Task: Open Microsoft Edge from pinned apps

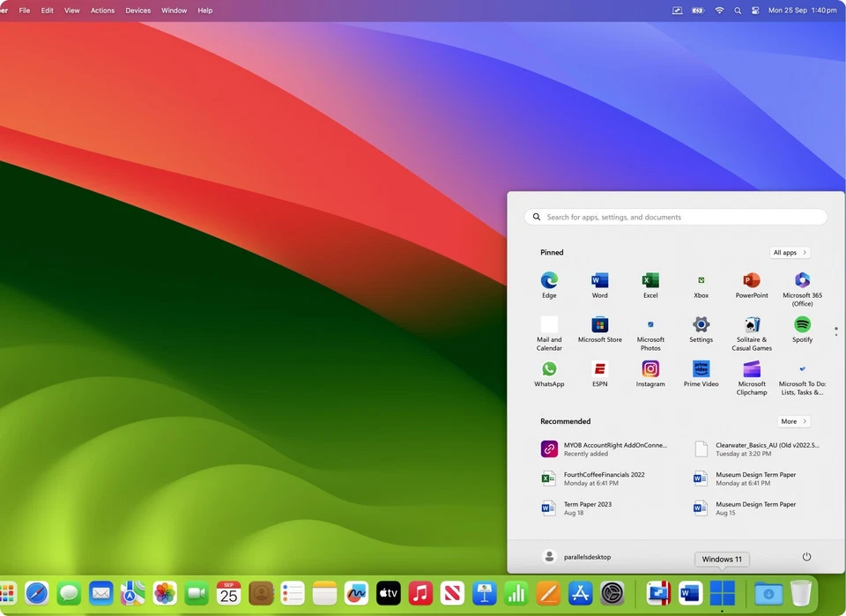Action: (549, 280)
